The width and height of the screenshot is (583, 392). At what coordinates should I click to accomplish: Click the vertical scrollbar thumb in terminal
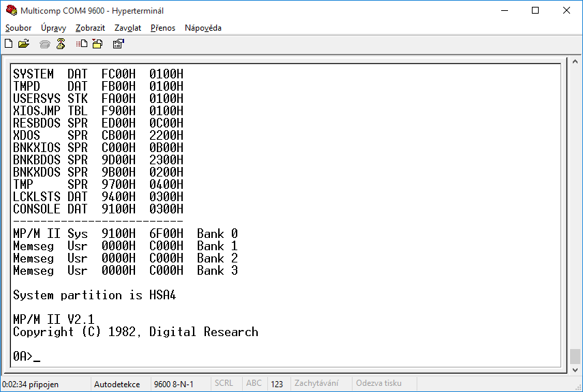(575, 357)
